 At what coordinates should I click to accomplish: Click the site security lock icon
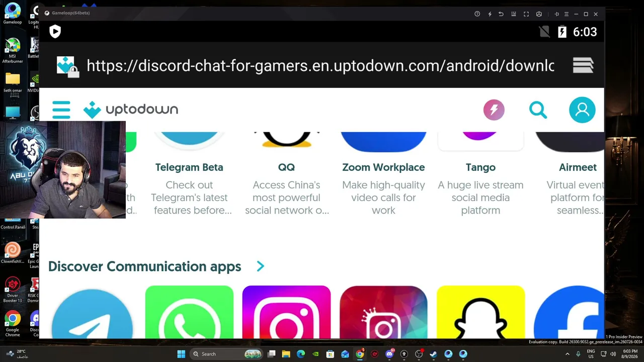coord(73,72)
